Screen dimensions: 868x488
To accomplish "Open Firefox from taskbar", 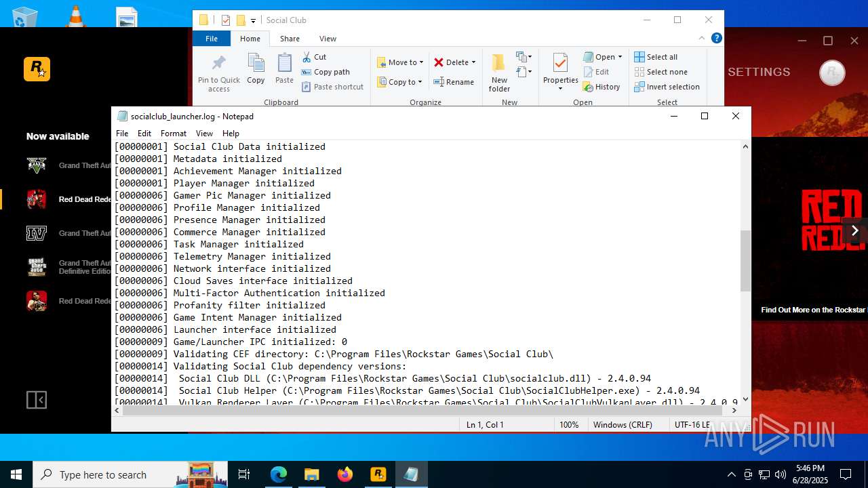I will (x=344, y=474).
